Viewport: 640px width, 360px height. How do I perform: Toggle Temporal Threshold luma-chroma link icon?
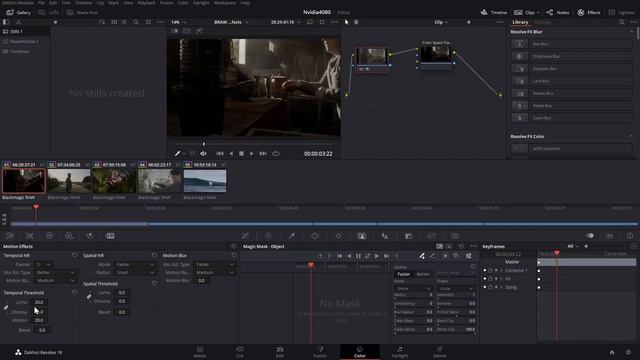coord(6,307)
